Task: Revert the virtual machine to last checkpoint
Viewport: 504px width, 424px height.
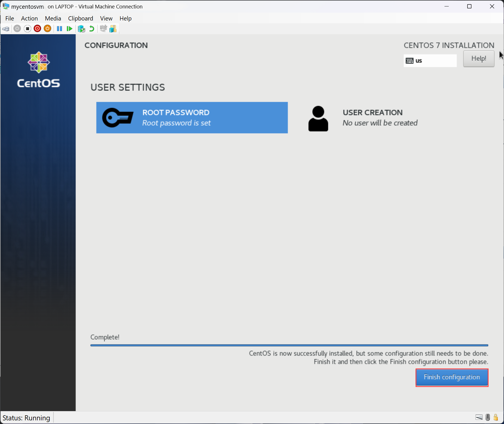Action: (x=91, y=28)
